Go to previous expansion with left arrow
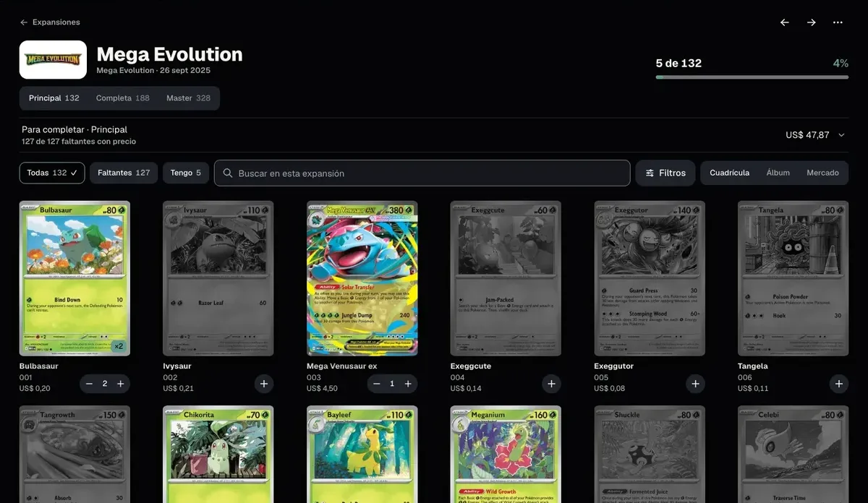This screenshot has width=868, height=503. (785, 22)
